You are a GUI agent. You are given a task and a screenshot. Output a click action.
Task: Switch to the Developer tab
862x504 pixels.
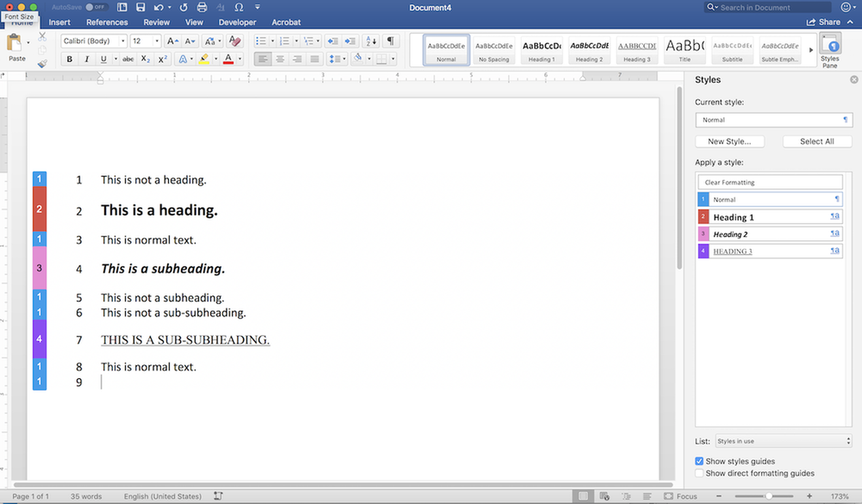(x=237, y=22)
